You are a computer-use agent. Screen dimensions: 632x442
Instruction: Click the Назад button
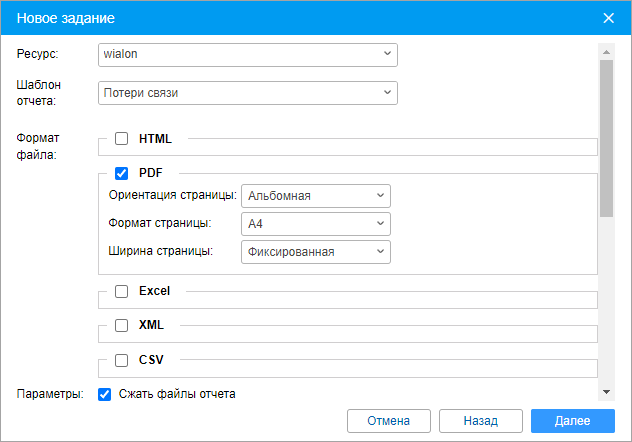[x=480, y=421]
